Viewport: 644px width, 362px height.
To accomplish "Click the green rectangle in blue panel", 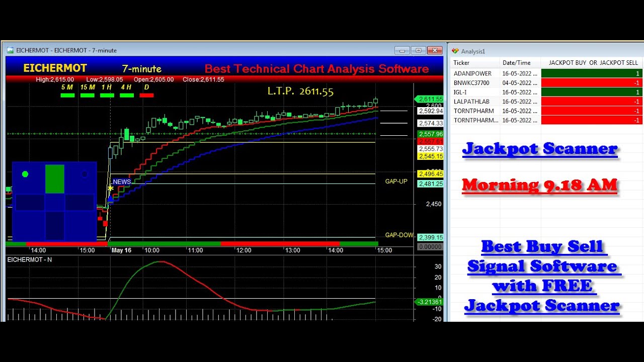I will (x=55, y=178).
